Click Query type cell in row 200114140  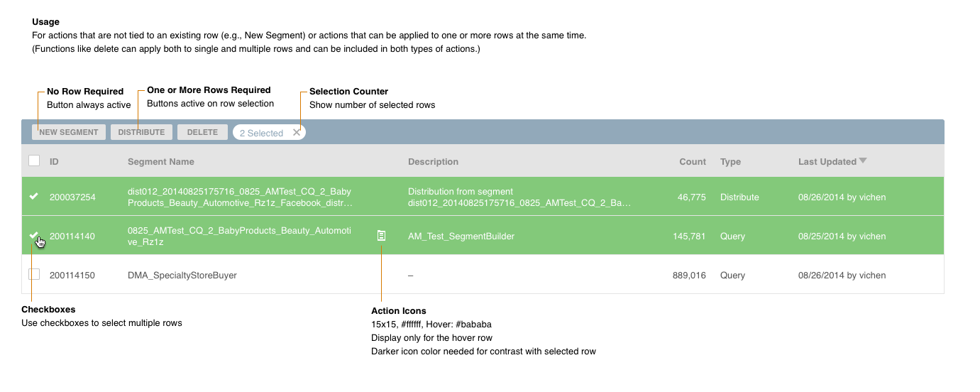click(732, 236)
